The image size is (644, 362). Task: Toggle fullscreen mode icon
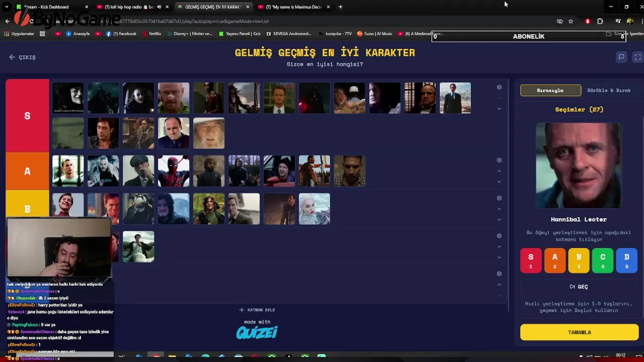637,57
